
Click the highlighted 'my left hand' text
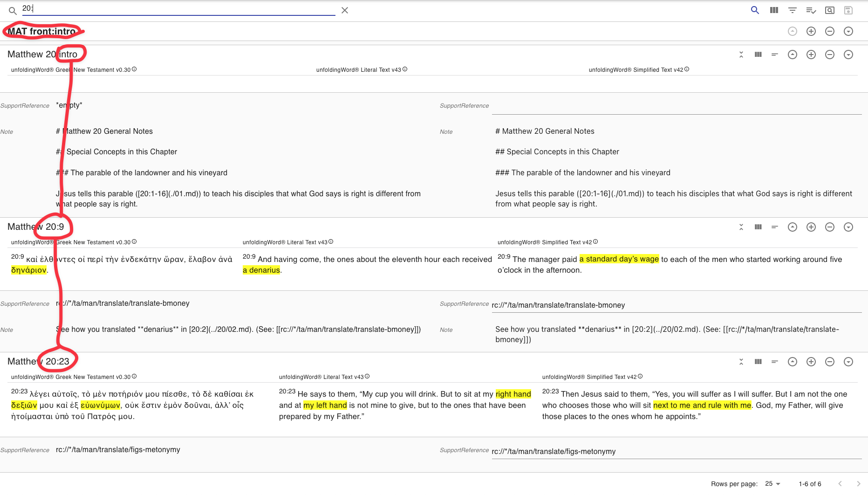pyautogui.click(x=325, y=405)
